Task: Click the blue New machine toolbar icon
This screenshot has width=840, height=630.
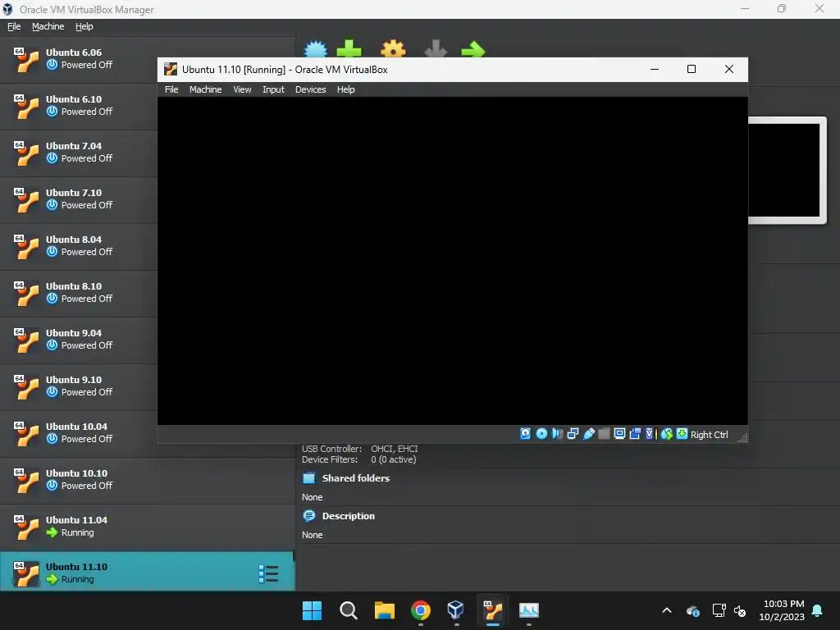Action: (316, 49)
